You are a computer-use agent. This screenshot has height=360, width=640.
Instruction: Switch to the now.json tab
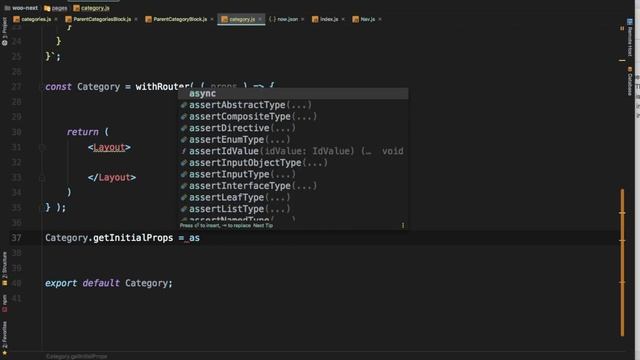click(x=284, y=19)
